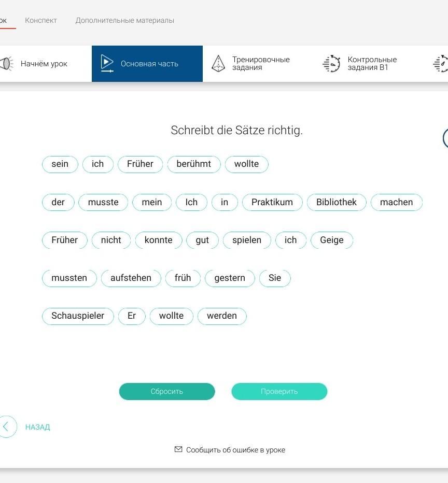This screenshot has height=483, width=448.
Task: Select 'ich' chip next to Geige
Action: tap(291, 240)
